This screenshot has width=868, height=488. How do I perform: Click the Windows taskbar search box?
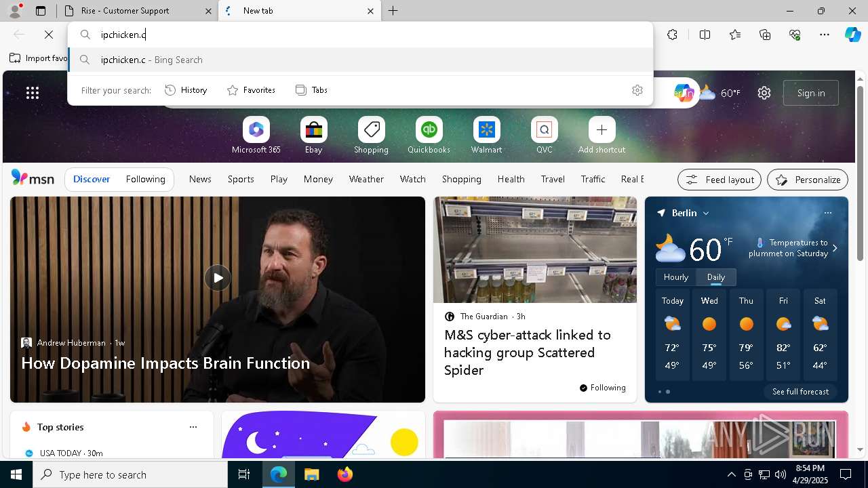[x=130, y=474]
